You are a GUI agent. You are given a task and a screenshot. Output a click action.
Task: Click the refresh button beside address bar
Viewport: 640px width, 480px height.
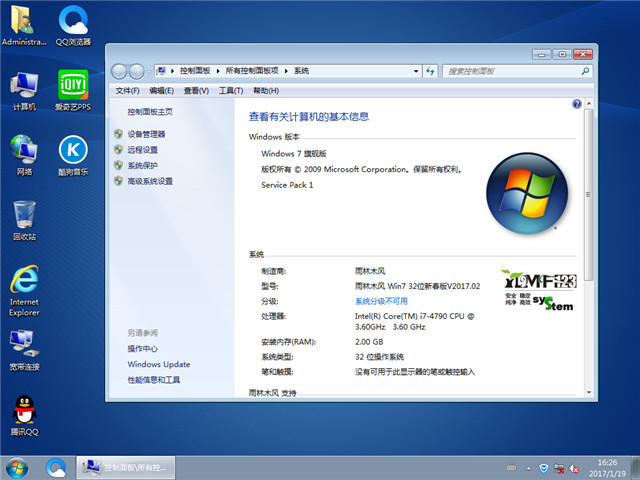click(x=430, y=71)
